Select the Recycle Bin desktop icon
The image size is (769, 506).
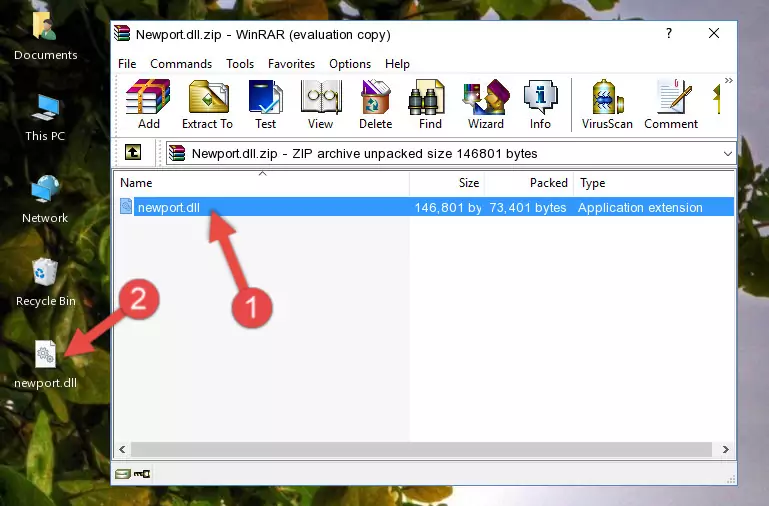coord(45,282)
